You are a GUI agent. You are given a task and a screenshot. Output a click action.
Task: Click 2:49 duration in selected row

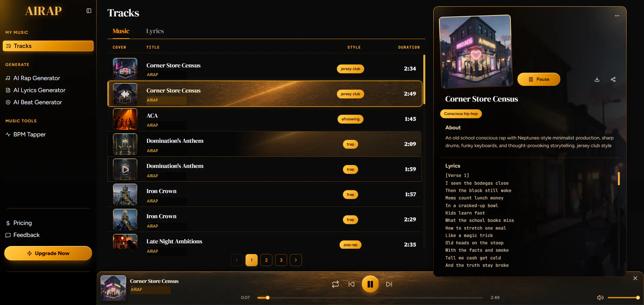pyautogui.click(x=410, y=94)
